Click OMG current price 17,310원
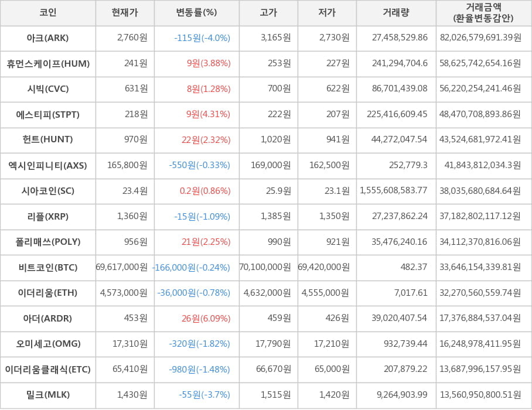 click(130, 344)
